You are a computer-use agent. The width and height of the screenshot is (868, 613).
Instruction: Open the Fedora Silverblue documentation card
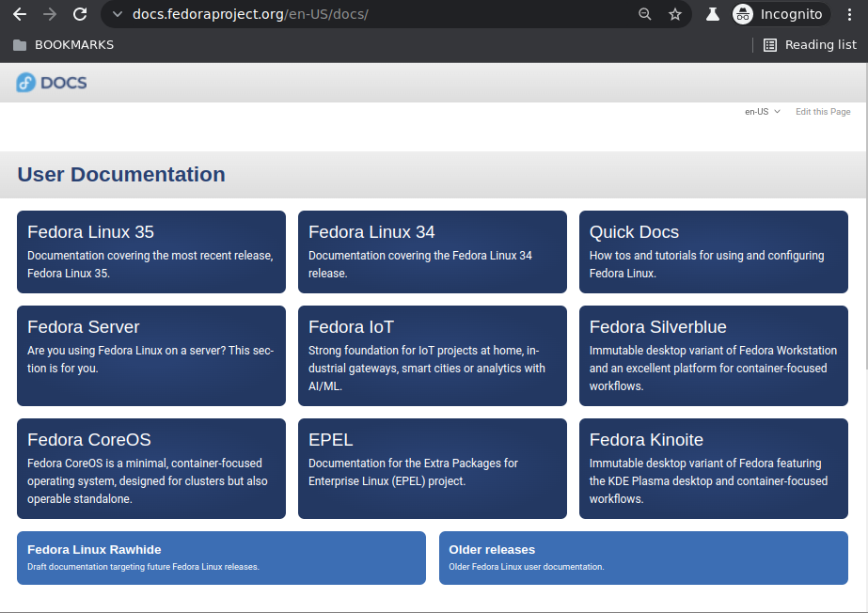(x=714, y=355)
